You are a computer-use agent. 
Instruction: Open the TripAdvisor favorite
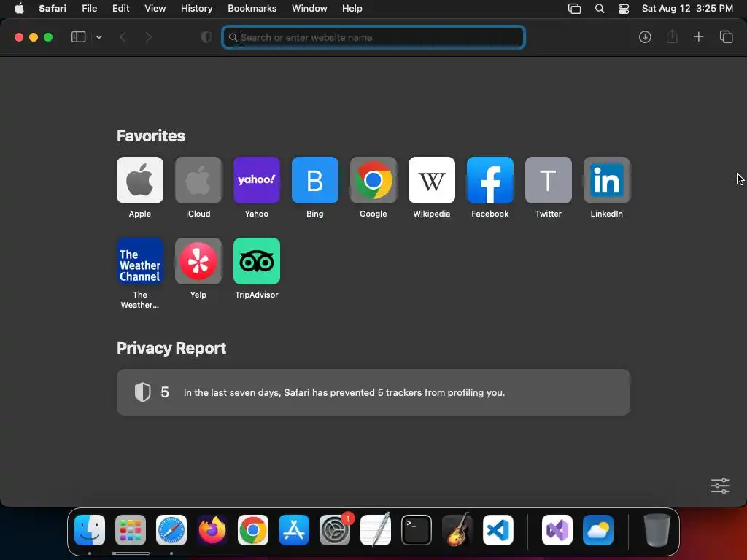(257, 261)
